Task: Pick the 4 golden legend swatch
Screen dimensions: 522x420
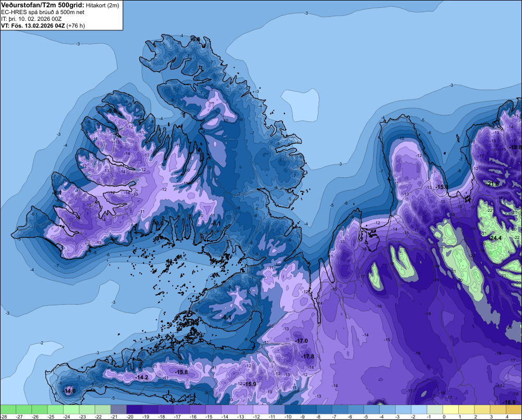Action: pos(514,410)
